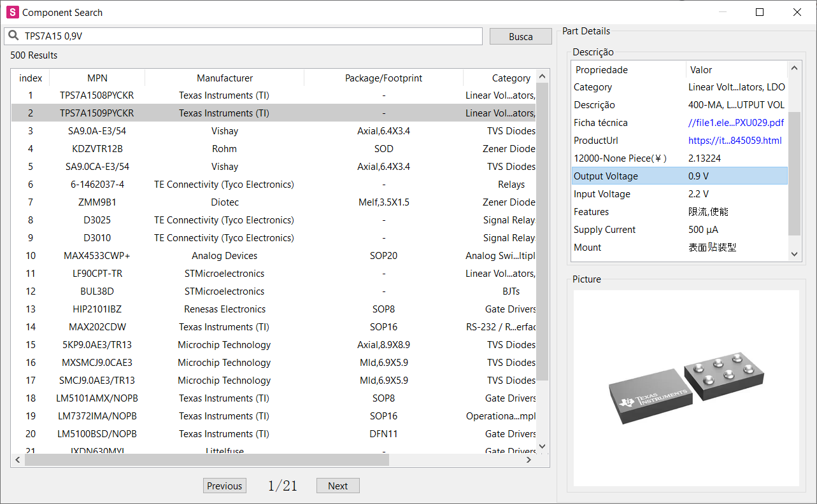The width and height of the screenshot is (817, 504).
Task: Click Melf,3.5X1.5 package cell
Action: (384, 202)
